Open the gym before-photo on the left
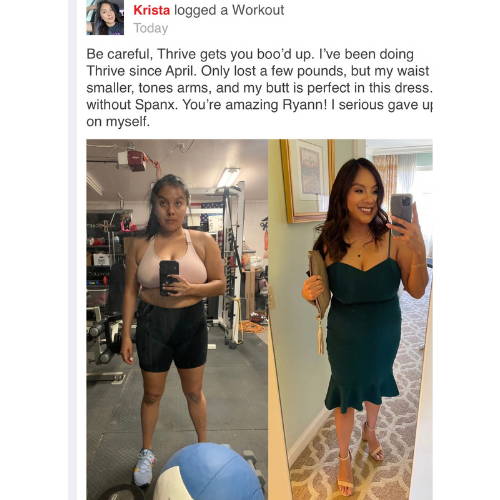500x500 pixels. coord(177,319)
